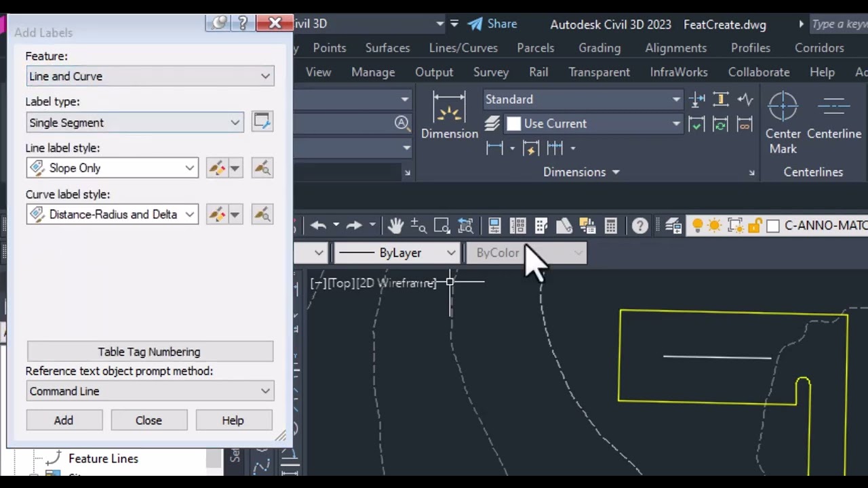The image size is (868, 488).
Task: Click Add in the Add Labels dialog
Action: (x=64, y=420)
